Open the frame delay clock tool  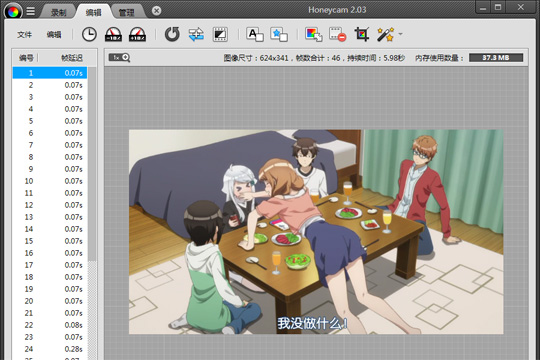coord(89,34)
